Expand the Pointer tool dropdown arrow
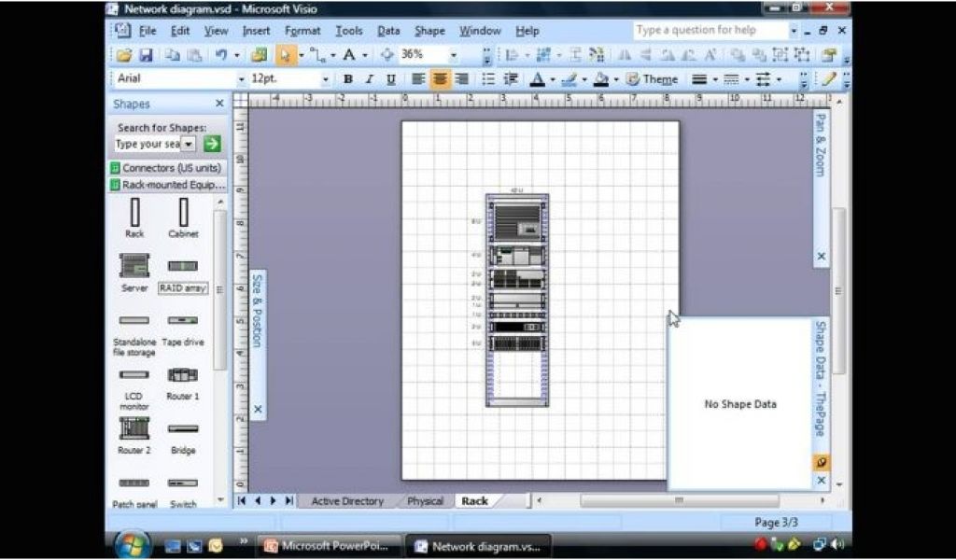This screenshot has height=560, width=956. 302,55
